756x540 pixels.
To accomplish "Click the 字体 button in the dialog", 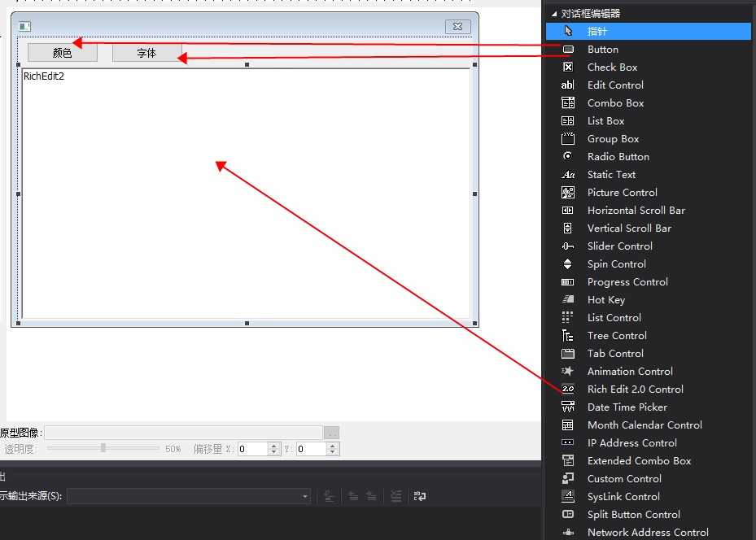I will (147, 53).
